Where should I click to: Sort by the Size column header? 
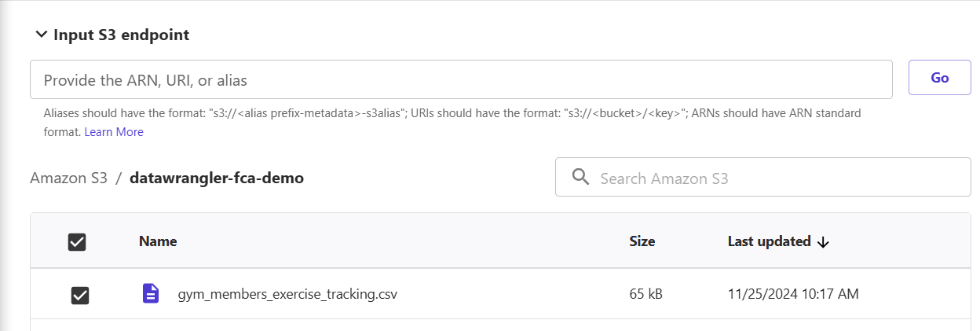642,241
